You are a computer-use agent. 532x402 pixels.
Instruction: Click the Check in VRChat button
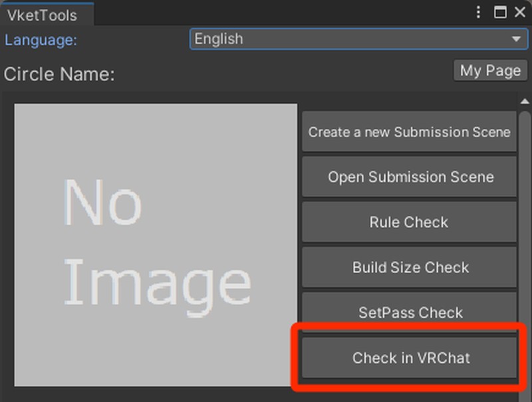pos(410,357)
